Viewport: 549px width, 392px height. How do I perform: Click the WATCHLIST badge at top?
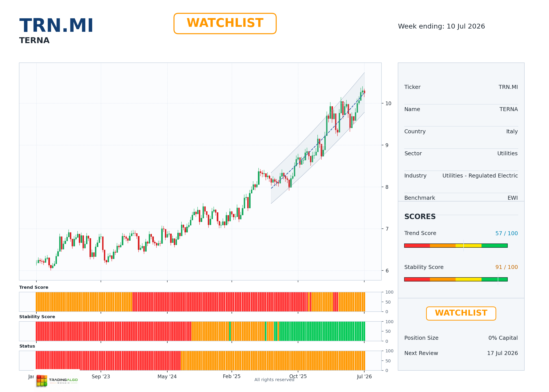coord(225,24)
